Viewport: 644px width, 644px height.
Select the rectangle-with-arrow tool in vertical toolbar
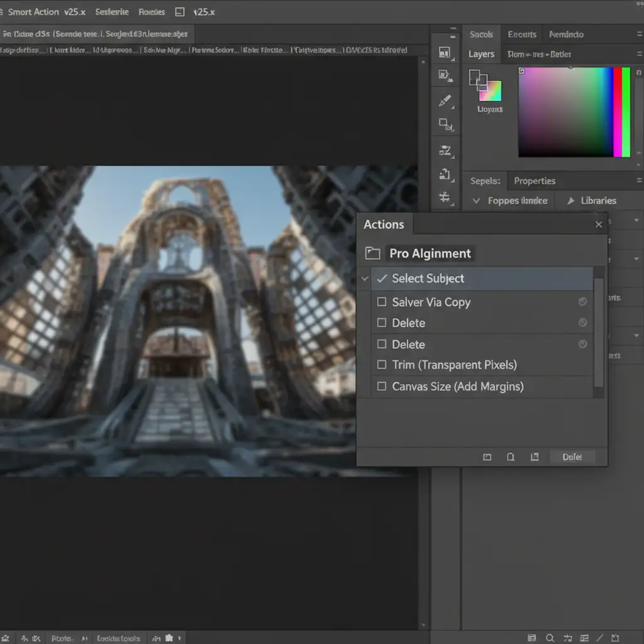445,124
